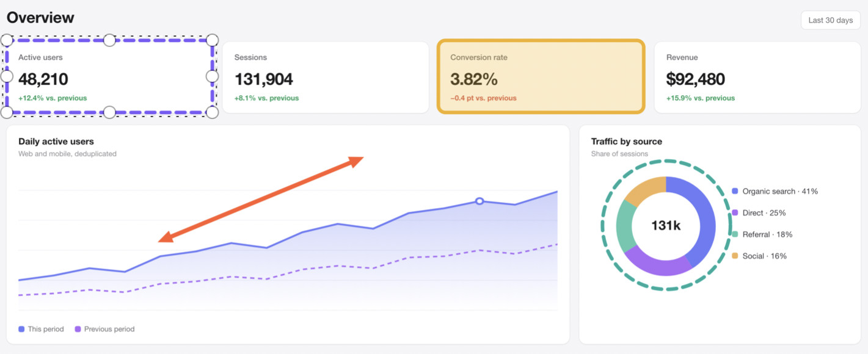
Task: Toggle the Previous period legend label
Action: [x=109, y=329]
